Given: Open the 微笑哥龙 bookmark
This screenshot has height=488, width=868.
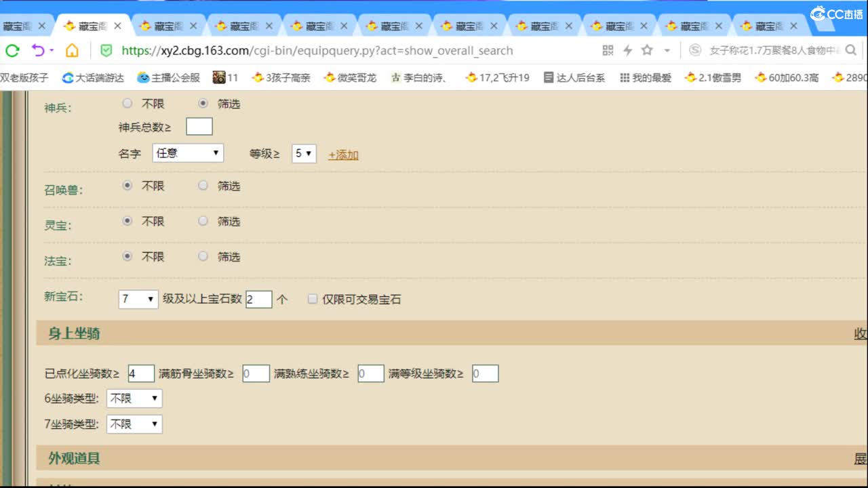Looking at the screenshot, I should tap(350, 77).
